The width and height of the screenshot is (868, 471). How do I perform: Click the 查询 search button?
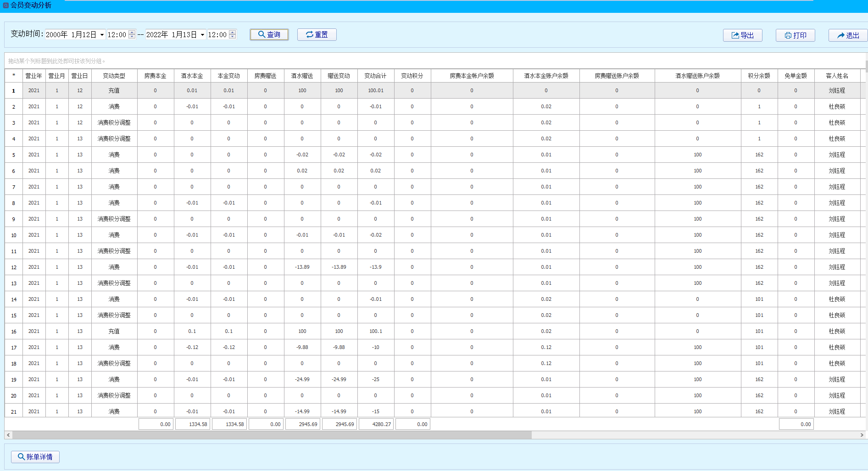click(x=269, y=34)
